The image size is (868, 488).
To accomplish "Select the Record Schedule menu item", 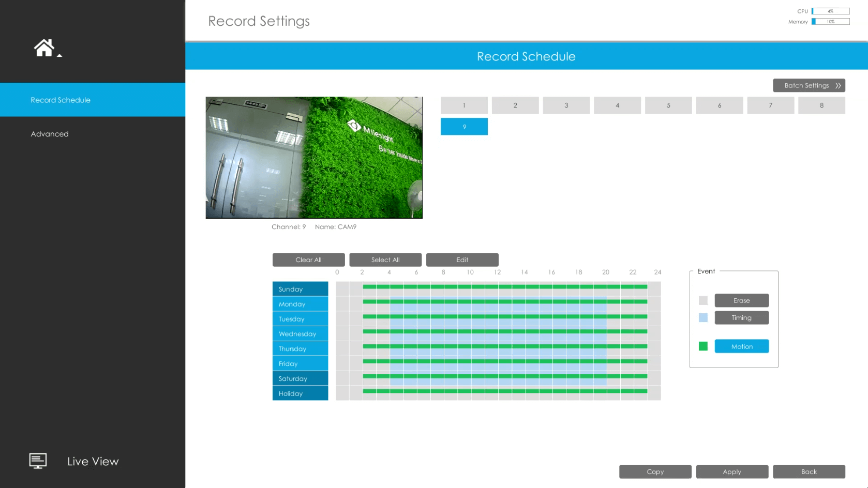I will click(x=61, y=100).
